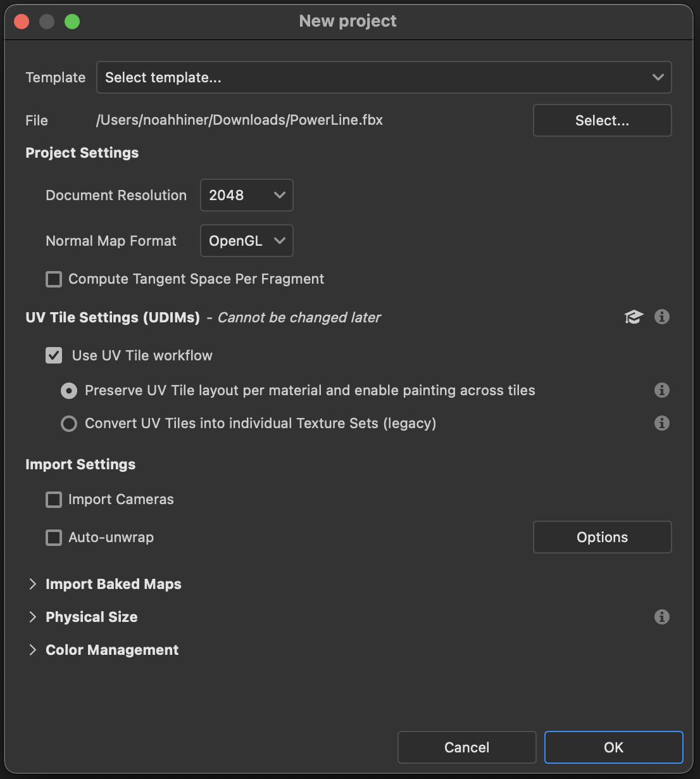This screenshot has width=700, height=779.
Task: Check the Auto-unwrap option
Action: coord(53,537)
